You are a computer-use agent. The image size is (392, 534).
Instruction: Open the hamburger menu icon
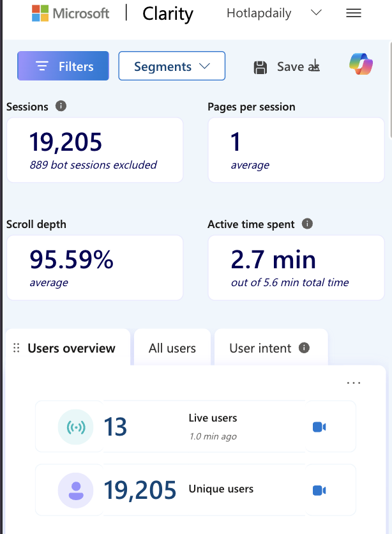(x=354, y=13)
